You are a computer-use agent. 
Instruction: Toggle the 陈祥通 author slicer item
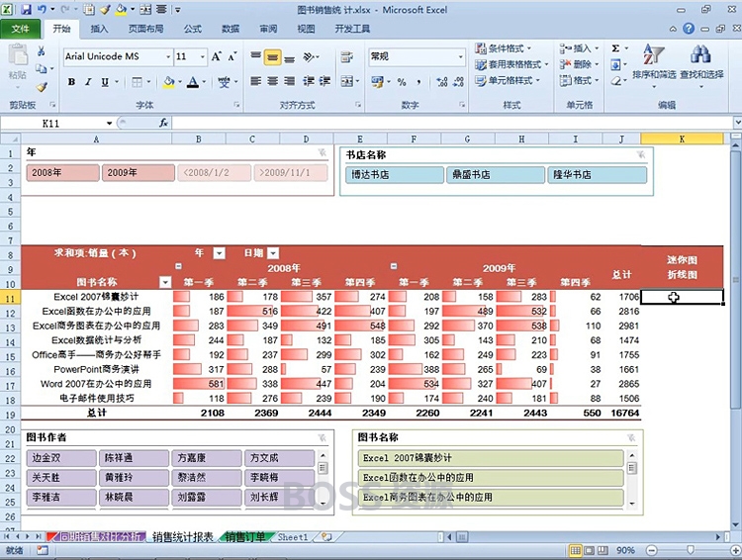134,458
